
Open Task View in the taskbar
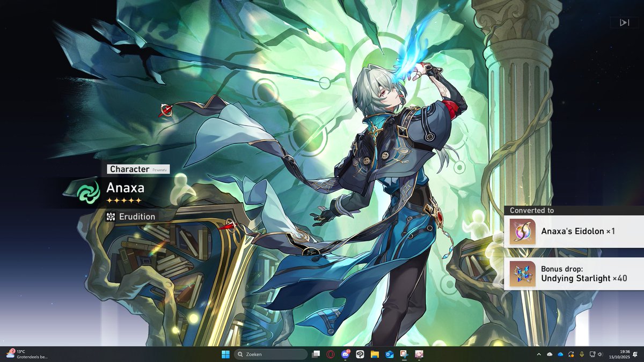[x=316, y=354]
